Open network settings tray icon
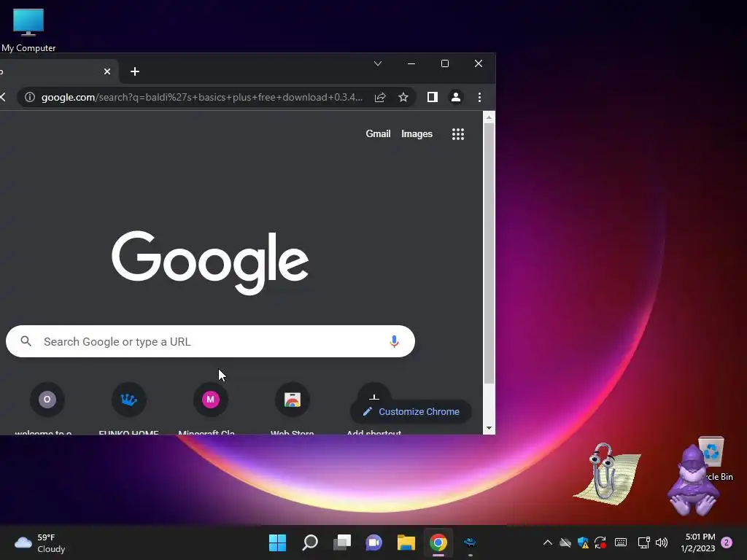This screenshot has height=560, width=747. tap(643, 542)
